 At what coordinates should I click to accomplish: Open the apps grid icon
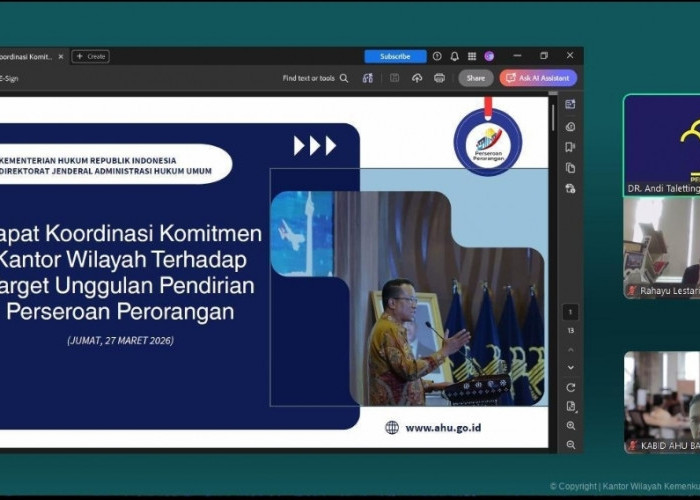point(472,56)
